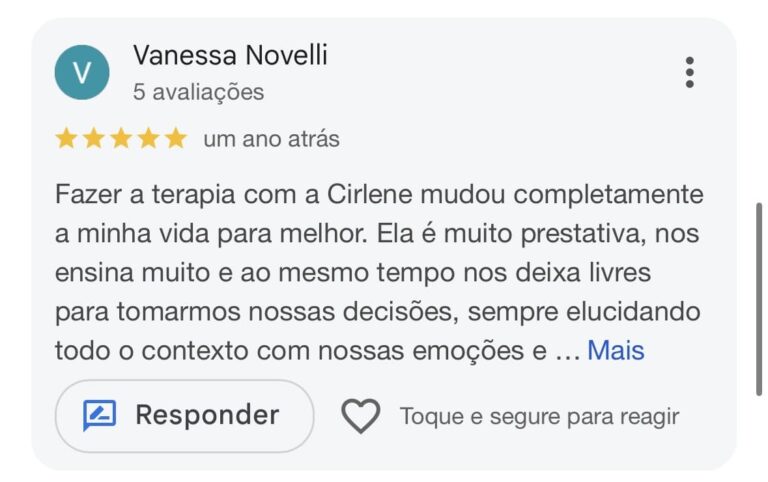
Task: Click the second yellow rating star
Action: click(x=94, y=139)
